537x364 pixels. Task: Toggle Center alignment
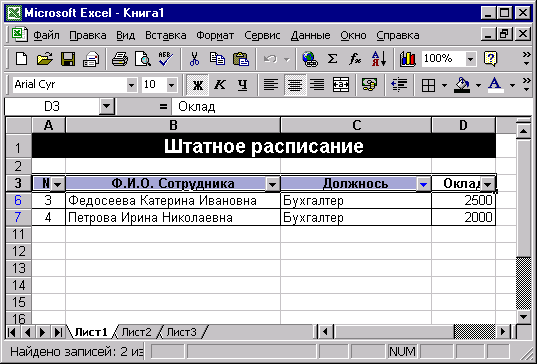click(x=295, y=85)
